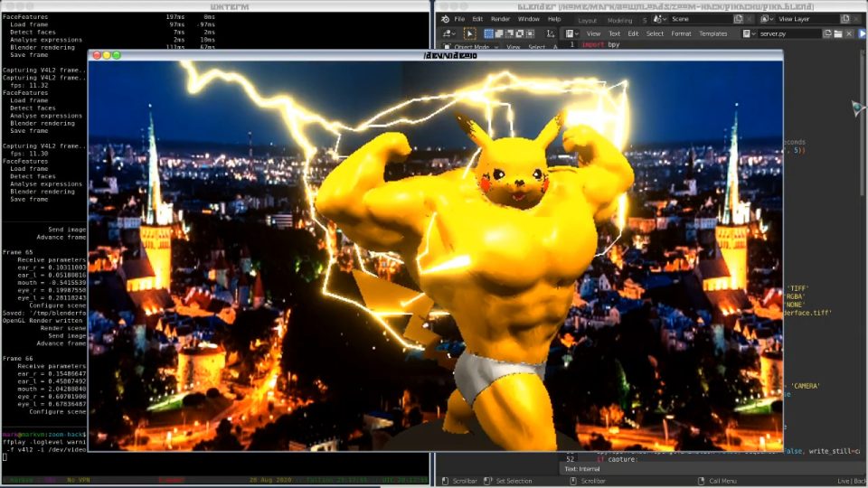Run the script with the play button
The image size is (868, 488).
[x=863, y=33]
